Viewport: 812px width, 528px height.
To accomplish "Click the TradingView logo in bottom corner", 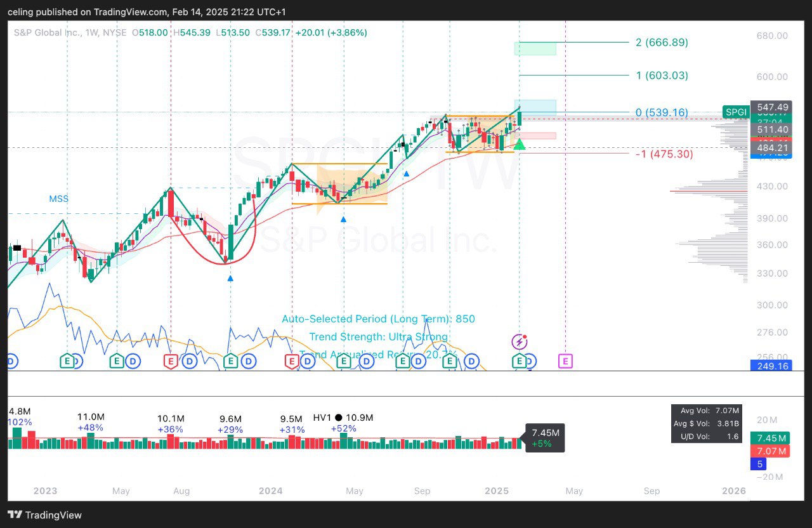I will [44, 515].
